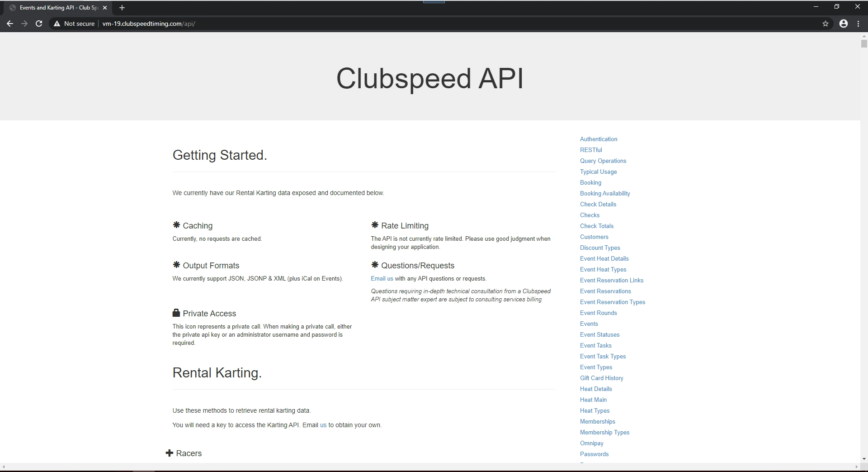
Task: Go to Discount Types link
Action: pyautogui.click(x=600, y=248)
